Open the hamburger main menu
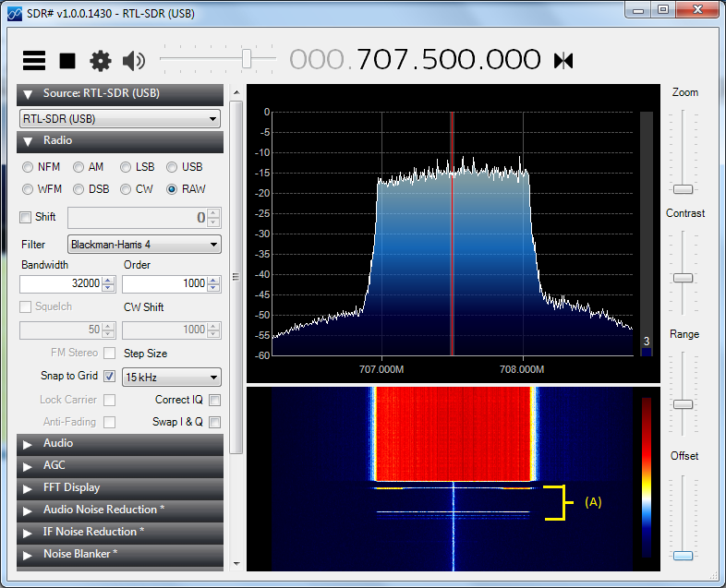 (34, 60)
